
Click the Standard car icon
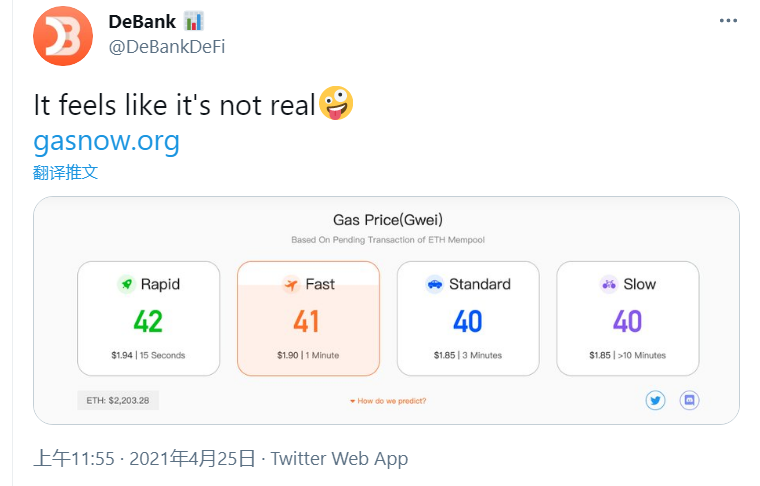434,284
